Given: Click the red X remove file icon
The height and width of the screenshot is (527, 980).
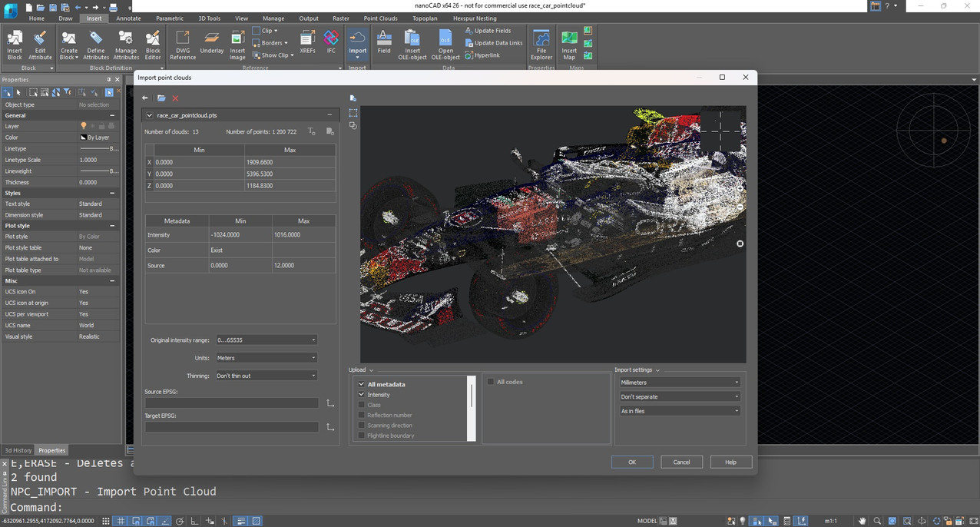Looking at the screenshot, I should point(175,98).
